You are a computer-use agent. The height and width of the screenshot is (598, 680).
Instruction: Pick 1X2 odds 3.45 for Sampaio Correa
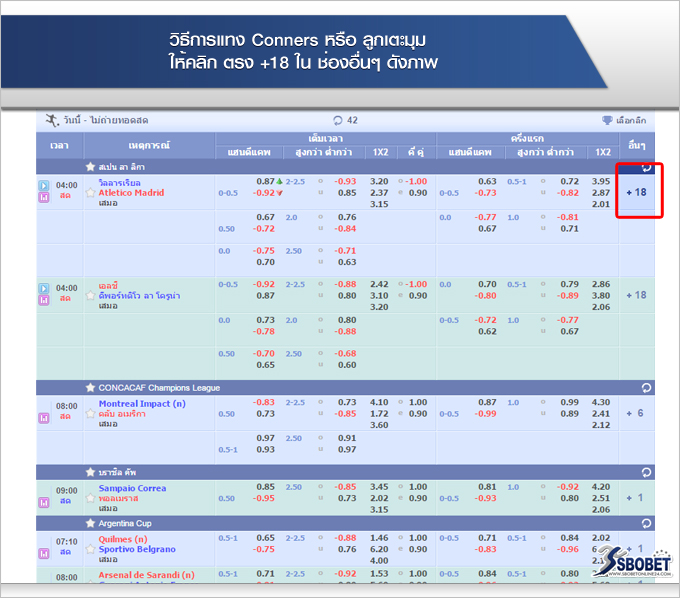point(379,487)
